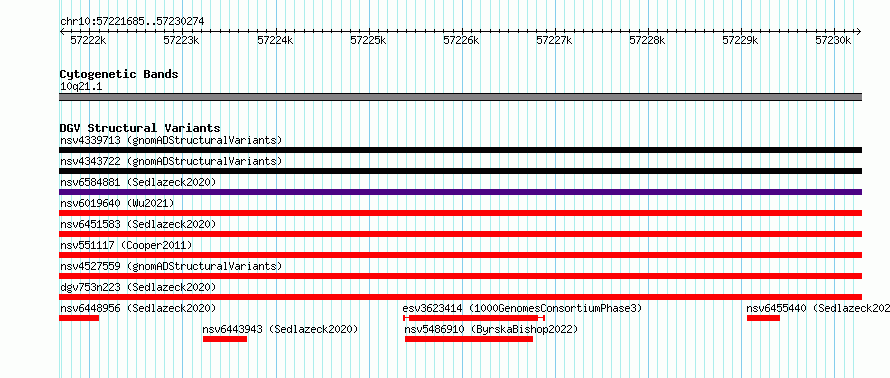Click the 57229k ruler tick label
890x378 pixels.
point(740,40)
